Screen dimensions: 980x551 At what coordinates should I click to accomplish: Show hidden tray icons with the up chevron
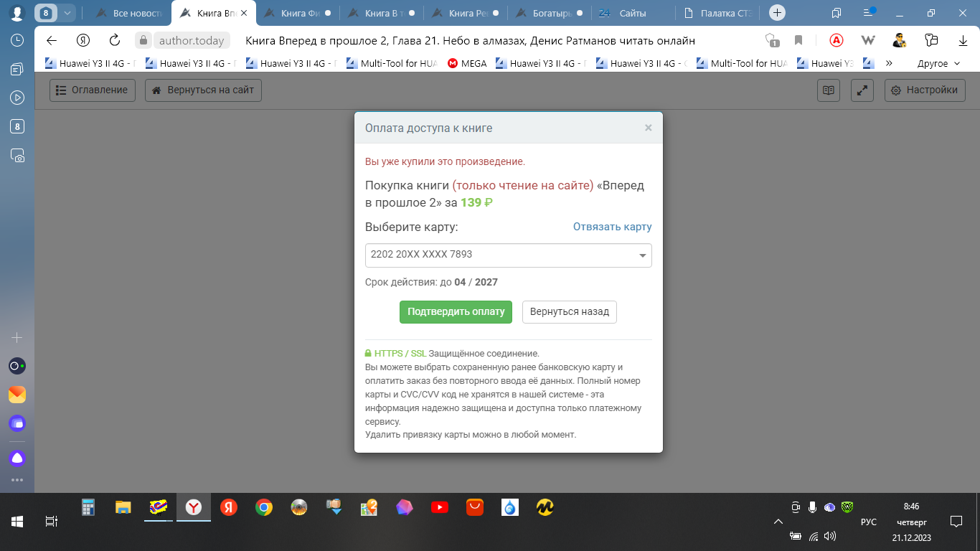778,522
